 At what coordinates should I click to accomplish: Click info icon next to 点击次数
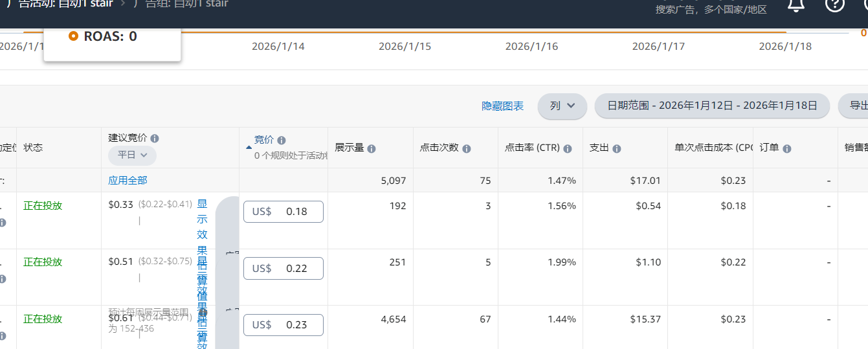pyautogui.click(x=466, y=148)
